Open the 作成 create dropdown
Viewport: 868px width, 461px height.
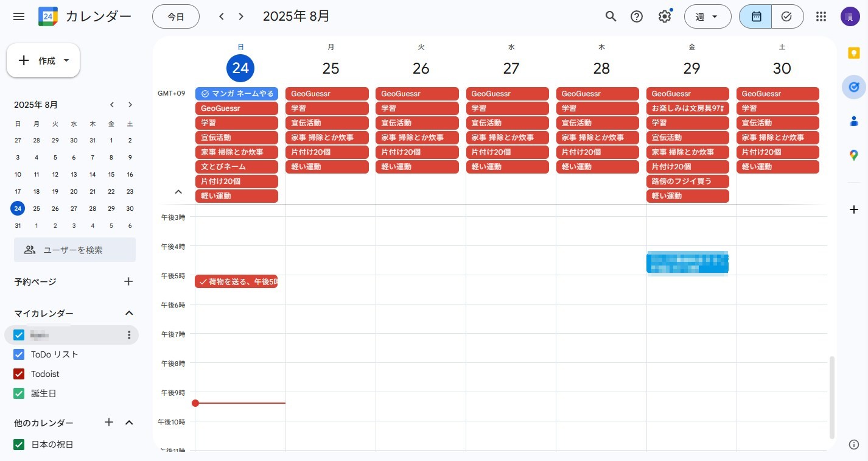[x=43, y=60]
